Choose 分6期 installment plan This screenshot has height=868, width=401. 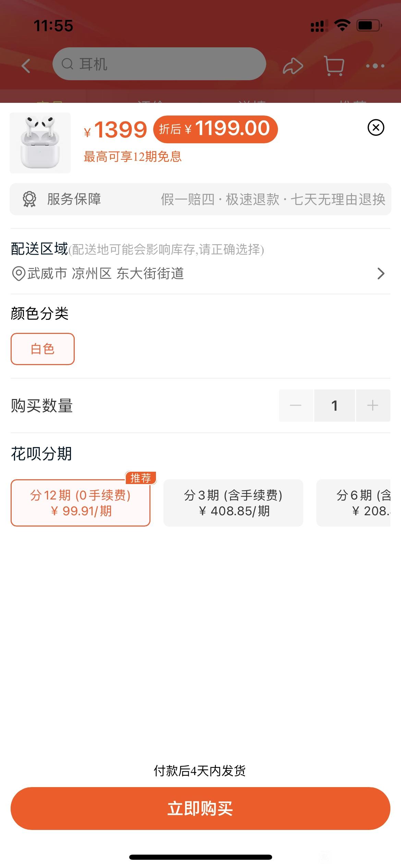point(353,503)
